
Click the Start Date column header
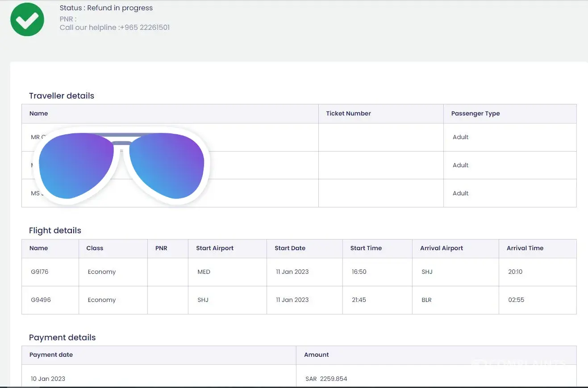click(x=290, y=248)
